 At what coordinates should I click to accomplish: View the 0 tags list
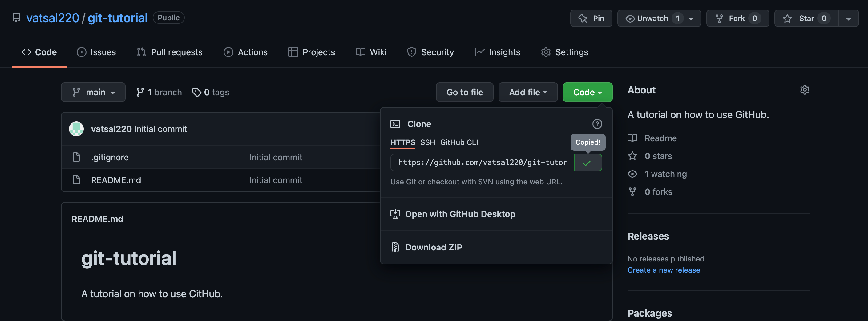pos(211,92)
